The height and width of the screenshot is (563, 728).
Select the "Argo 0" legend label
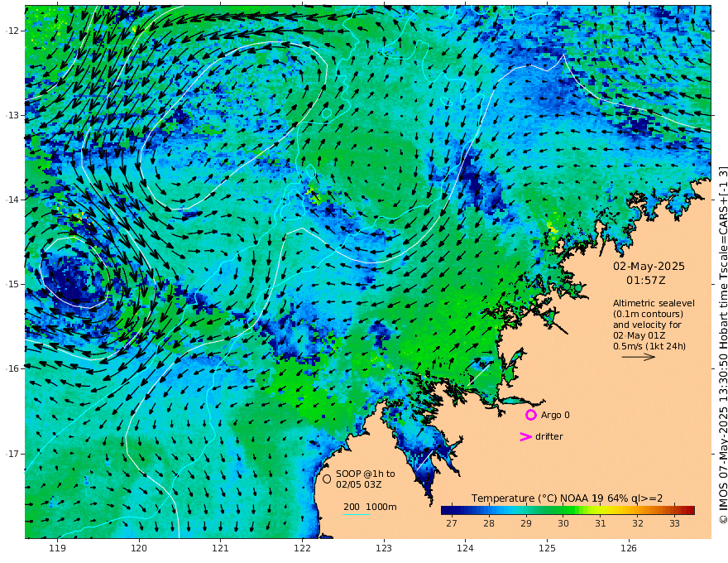(555, 415)
